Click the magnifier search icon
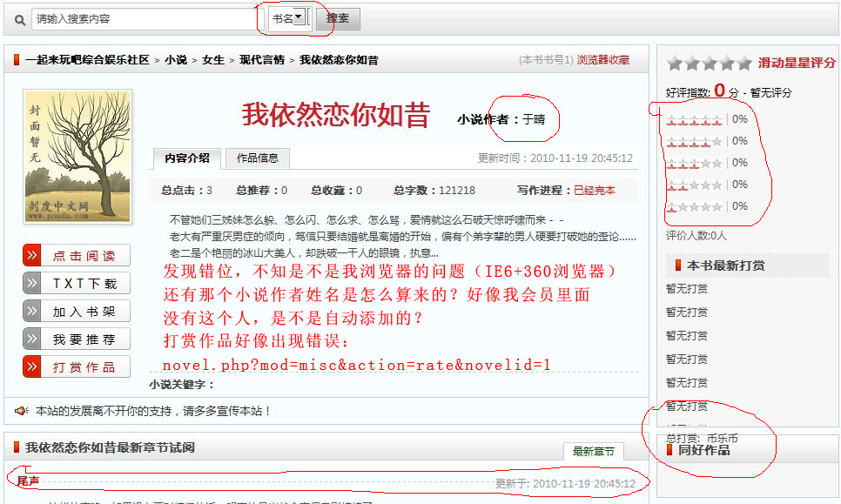 pyautogui.click(x=20, y=20)
